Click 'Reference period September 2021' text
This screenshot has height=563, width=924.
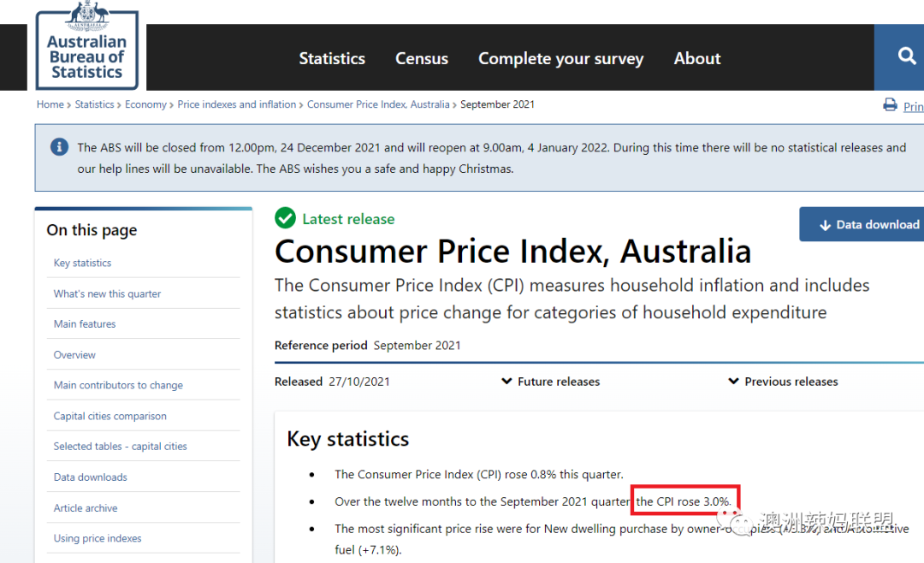click(368, 346)
